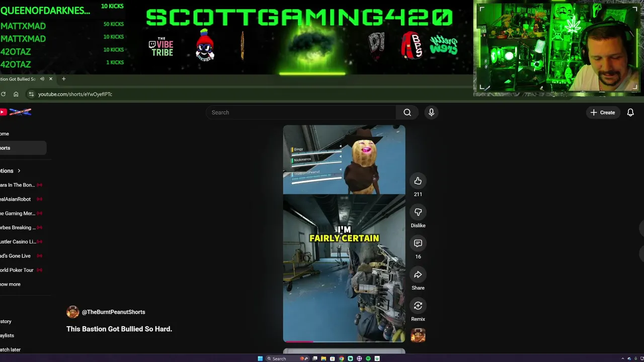Open Chrome from the taskbar
The image size is (644, 362).
coord(341,358)
